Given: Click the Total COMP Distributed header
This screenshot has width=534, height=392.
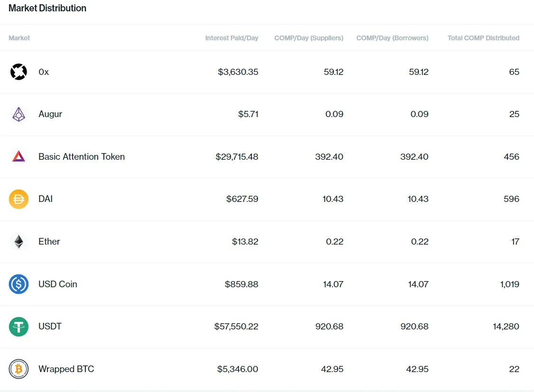Looking at the screenshot, I should click(x=484, y=38).
